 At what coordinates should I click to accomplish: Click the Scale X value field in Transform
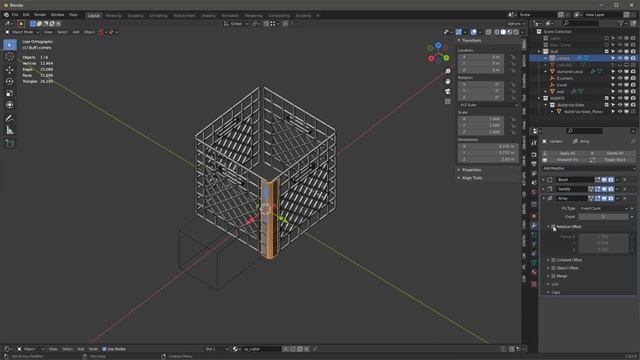coord(481,119)
